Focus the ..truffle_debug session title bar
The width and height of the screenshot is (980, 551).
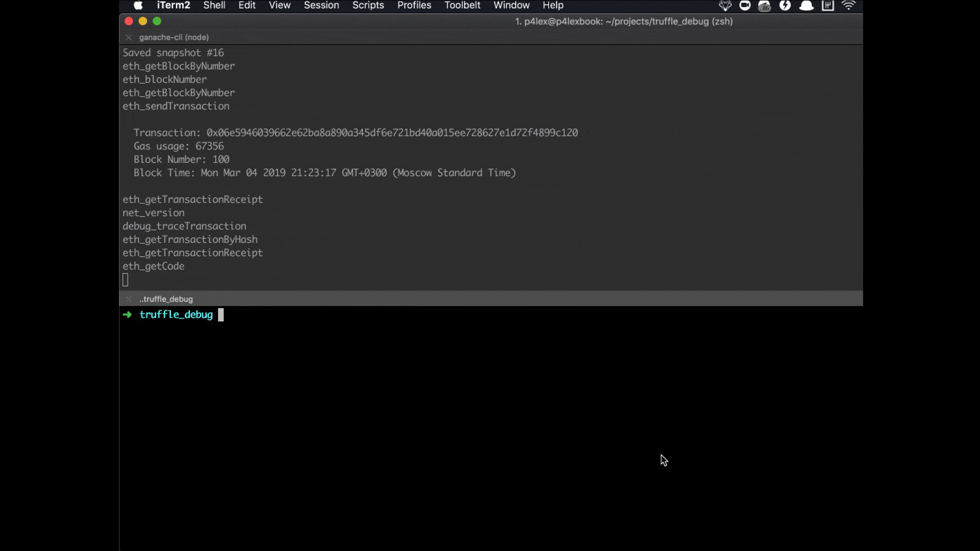click(166, 299)
